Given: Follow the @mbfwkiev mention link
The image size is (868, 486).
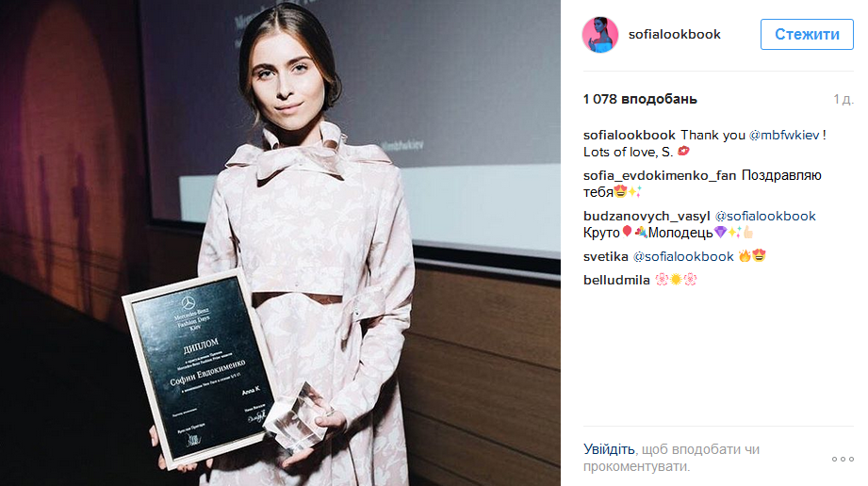Looking at the screenshot, I should point(784,135).
